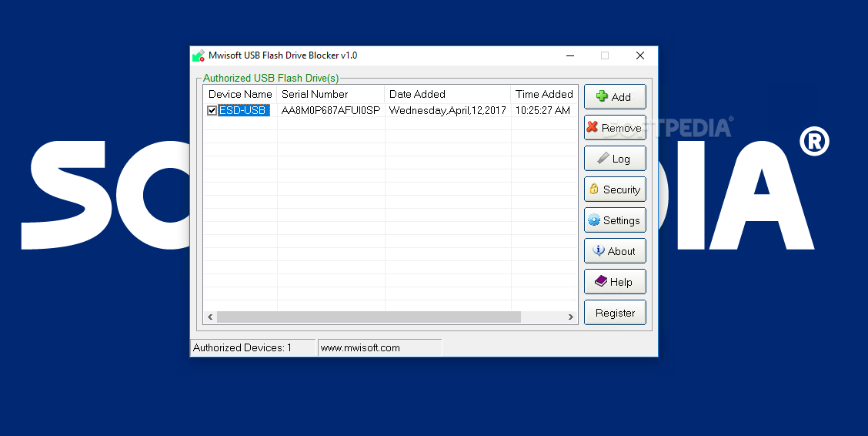Click the horizontal scrollbar thumb
868x436 pixels.
pyautogui.click(x=369, y=317)
